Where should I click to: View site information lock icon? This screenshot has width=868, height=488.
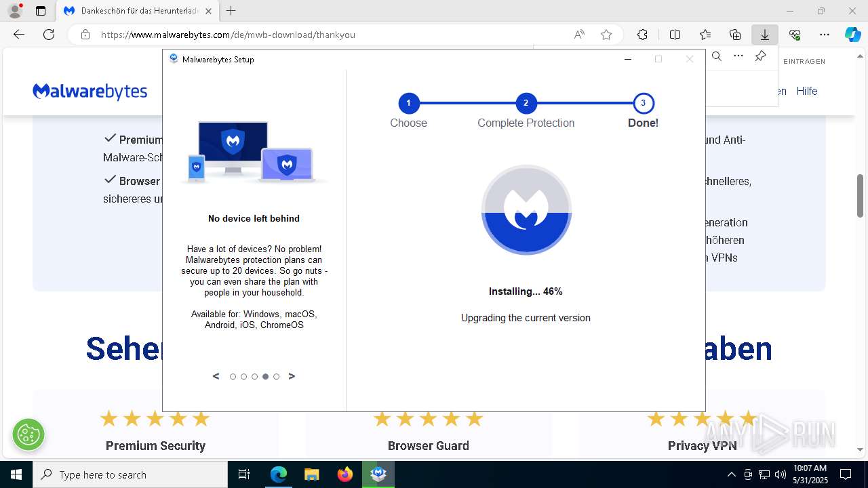coord(85,35)
